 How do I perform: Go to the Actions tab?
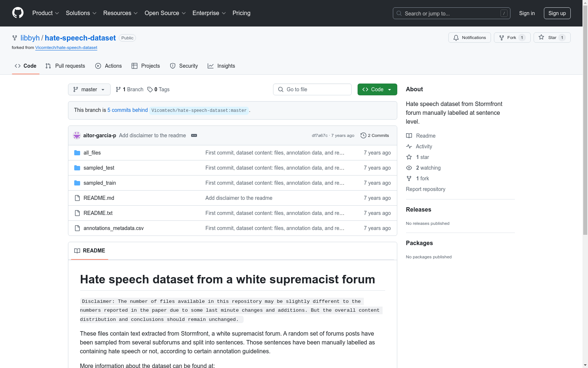(108, 66)
